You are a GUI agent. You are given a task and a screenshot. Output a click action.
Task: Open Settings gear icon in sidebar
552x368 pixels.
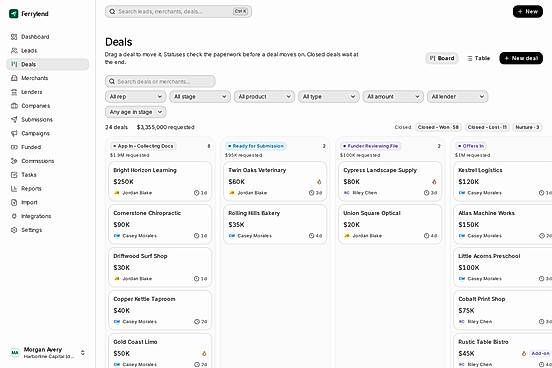pyautogui.click(x=14, y=230)
